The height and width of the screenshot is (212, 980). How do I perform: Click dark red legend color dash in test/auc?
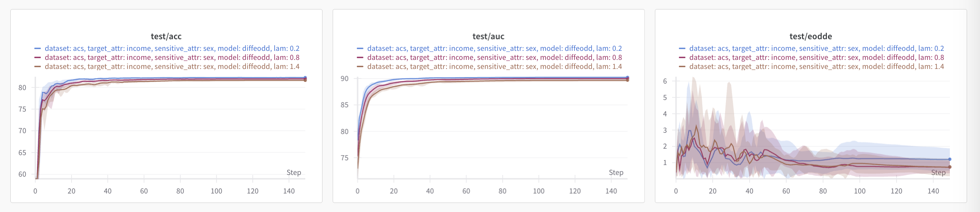point(360,58)
